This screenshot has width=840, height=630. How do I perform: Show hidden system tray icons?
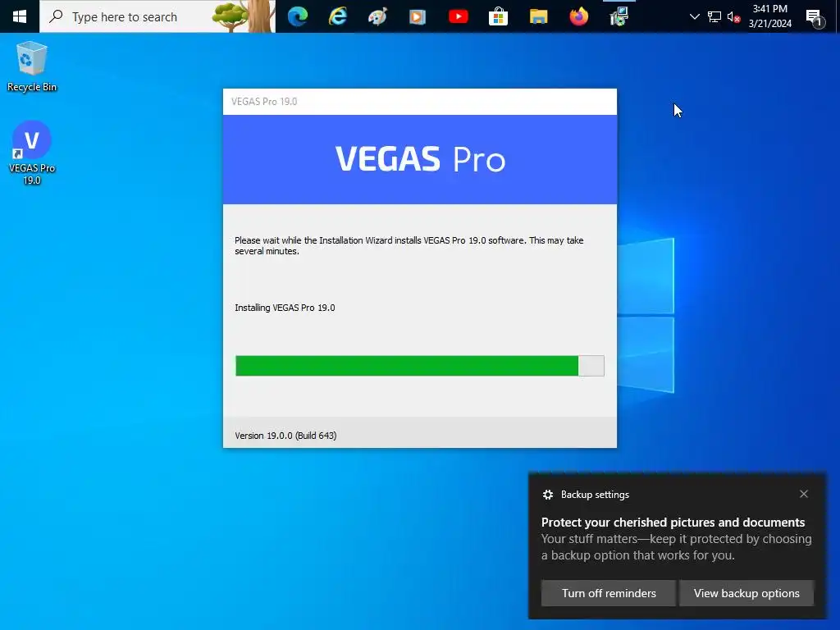[694, 16]
